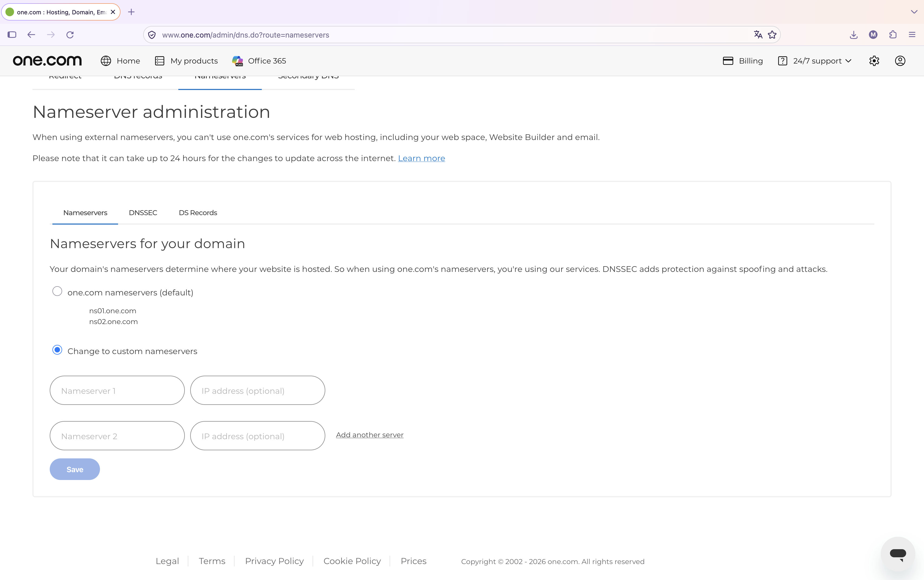Bookmark this page with the star
This screenshot has width=924, height=580.
click(x=772, y=35)
